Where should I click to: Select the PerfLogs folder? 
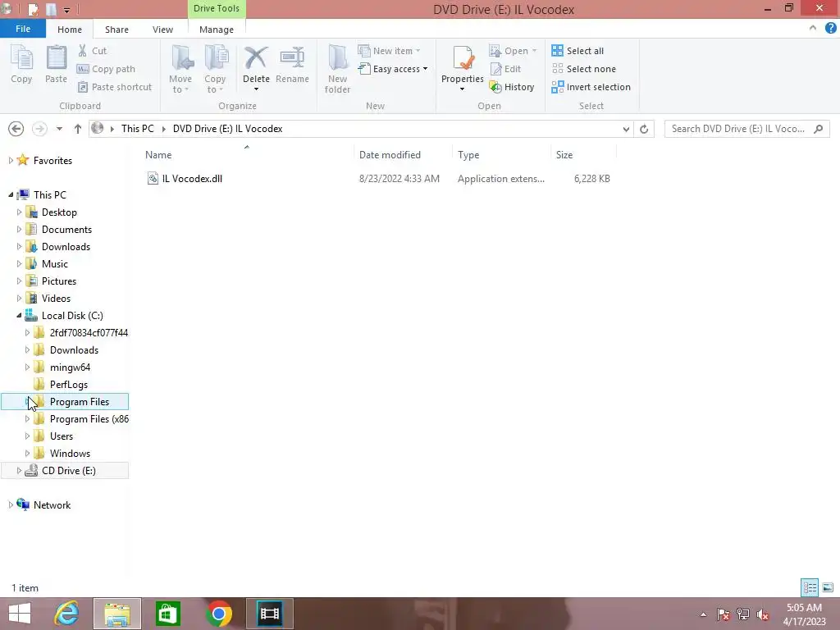[69, 385]
